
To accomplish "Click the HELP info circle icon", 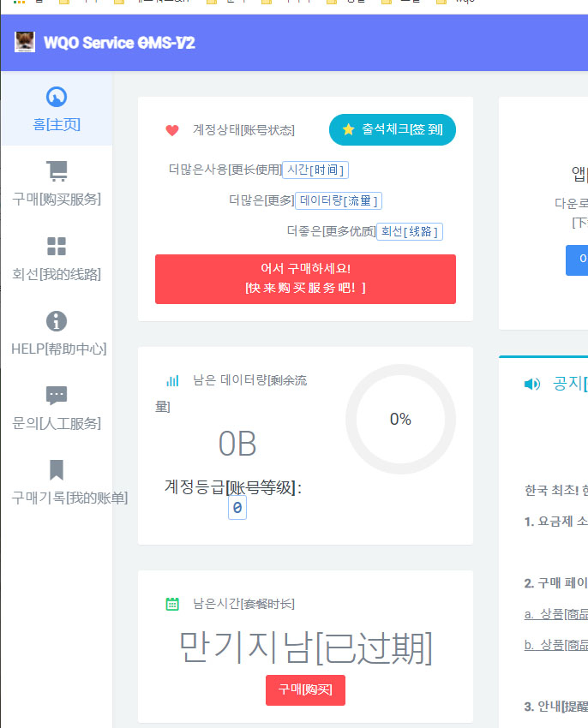I will 57,321.
